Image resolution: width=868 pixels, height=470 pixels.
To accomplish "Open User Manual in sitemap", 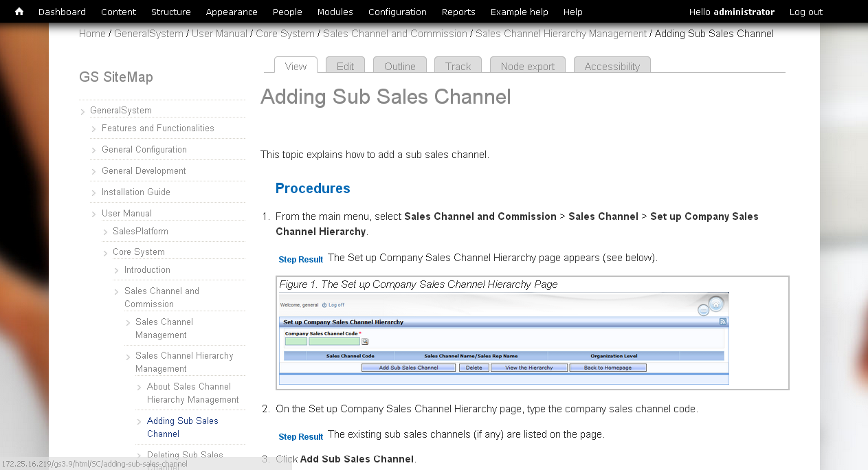I will click(127, 213).
